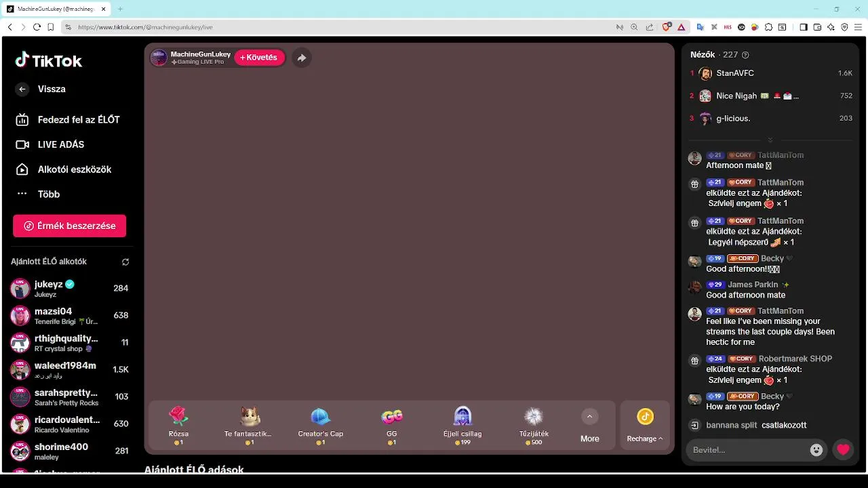Send Éjjeli csillag gift
Image resolution: width=868 pixels, height=488 pixels.
pos(462,426)
